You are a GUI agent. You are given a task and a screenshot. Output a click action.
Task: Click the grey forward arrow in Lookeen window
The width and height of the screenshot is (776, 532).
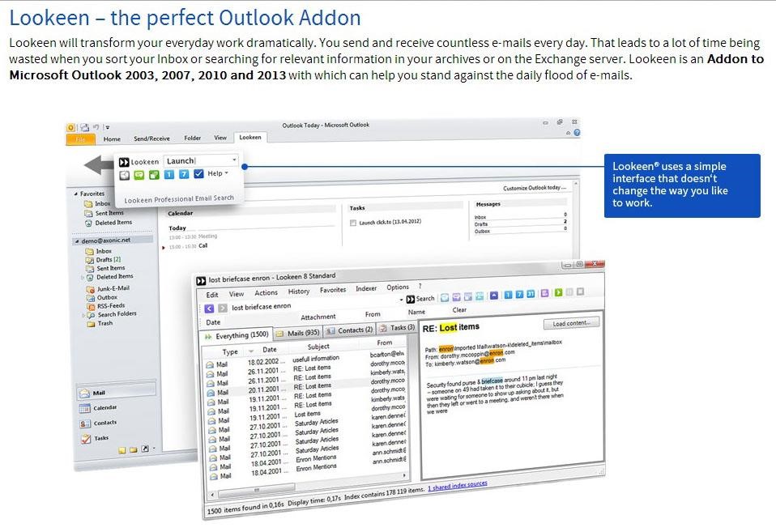pyautogui.click(x=223, y=308)
